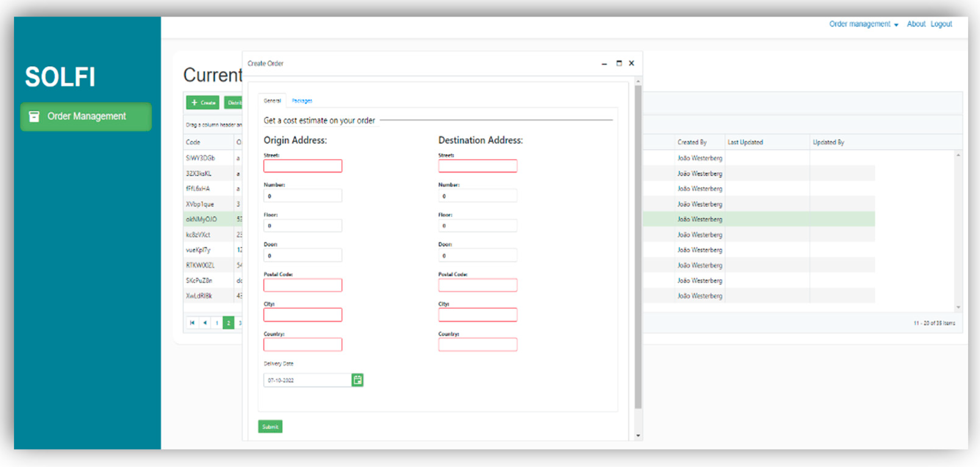This screenshot has width=980, height=467.
Task: Switch to the Packages tab
Action: (x=302, y=101)
